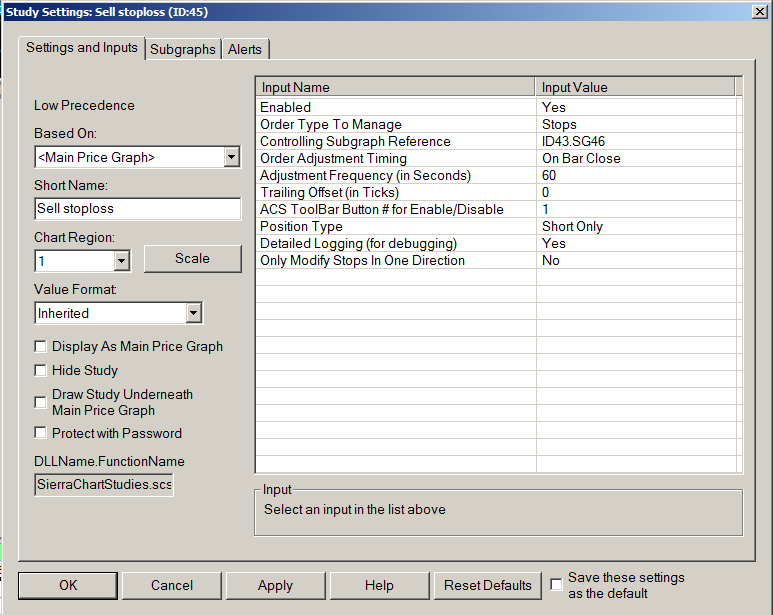Select the Order Type To Manage row

pos(498,124)
